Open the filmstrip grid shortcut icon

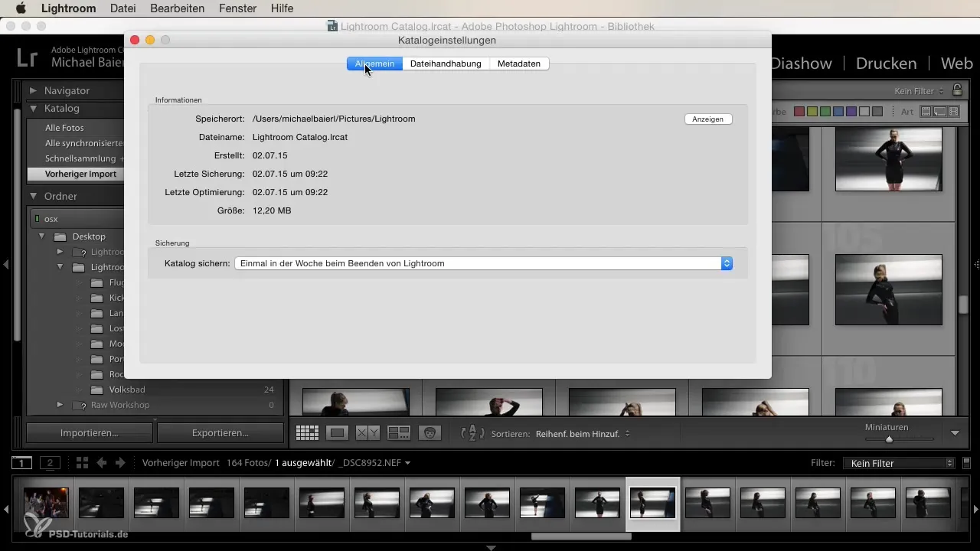[83, 463]
